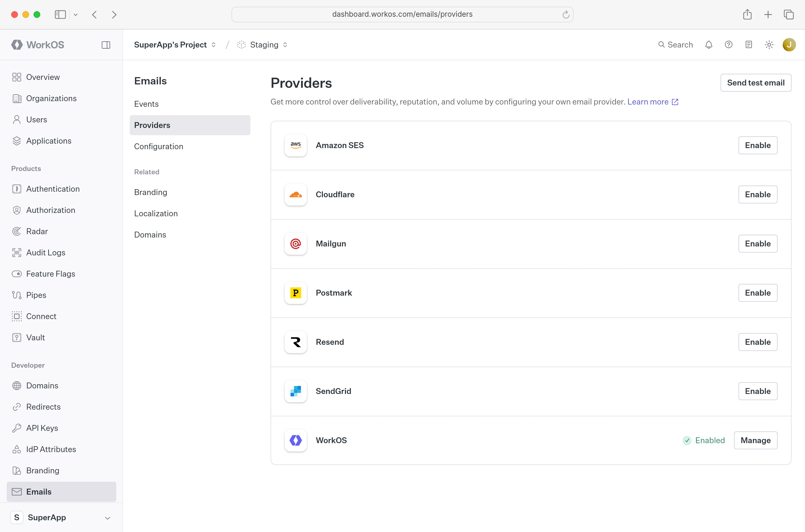Reload the page in address bar
The width and height of the screenshot is (805, 532).
pyautogui.click(x=566, y=15)
